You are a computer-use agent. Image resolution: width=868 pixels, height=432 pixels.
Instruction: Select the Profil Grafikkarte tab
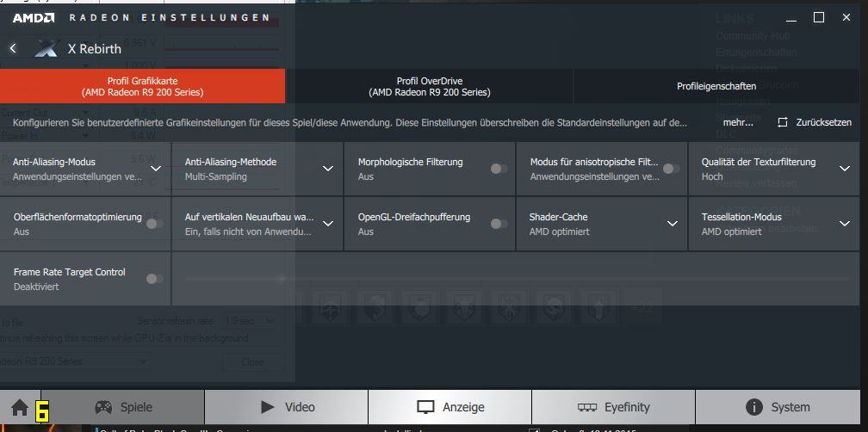[142, 86]
